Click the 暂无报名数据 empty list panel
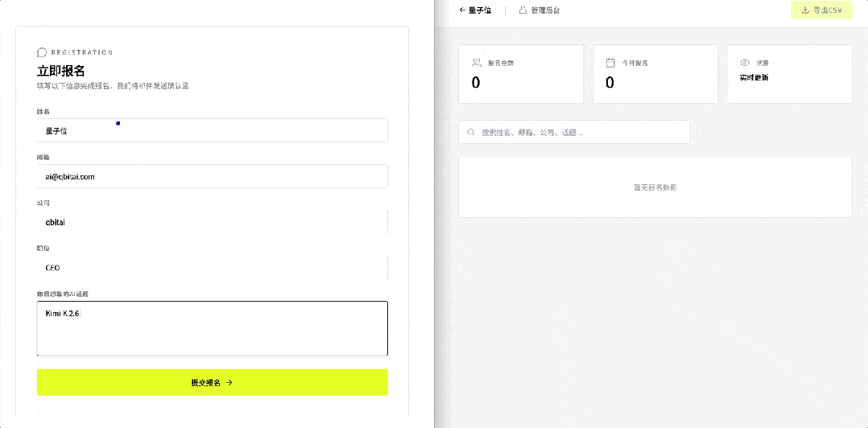This screenshot has height=428, width=868. click(x=655, y=187)
